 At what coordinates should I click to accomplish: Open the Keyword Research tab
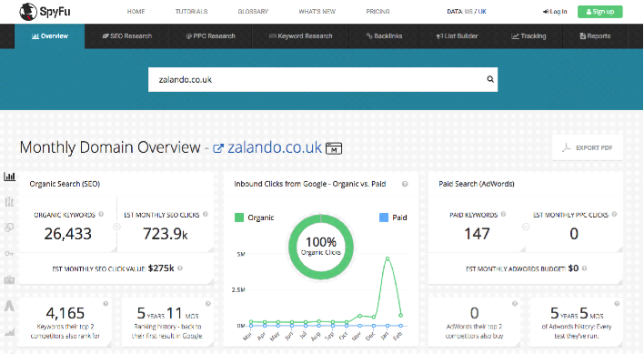301,36
